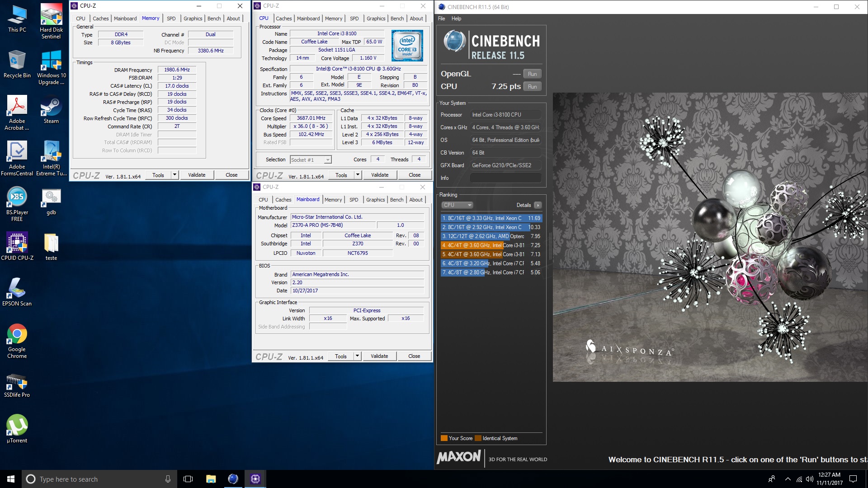Select ranking entry 4C/4T scoring 7.13
The width and height of the screenshot is (868, 488).
tap(491, 254)
